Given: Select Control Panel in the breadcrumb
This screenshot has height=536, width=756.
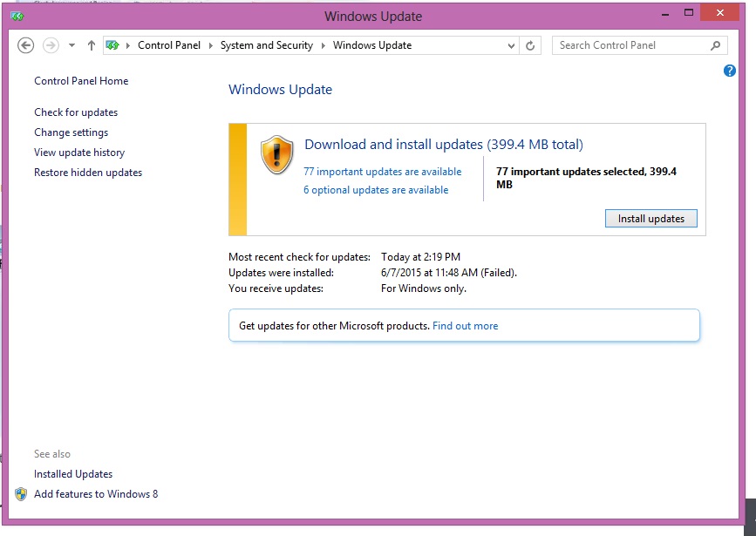Looking at the screenshot, I should point(169,45).
